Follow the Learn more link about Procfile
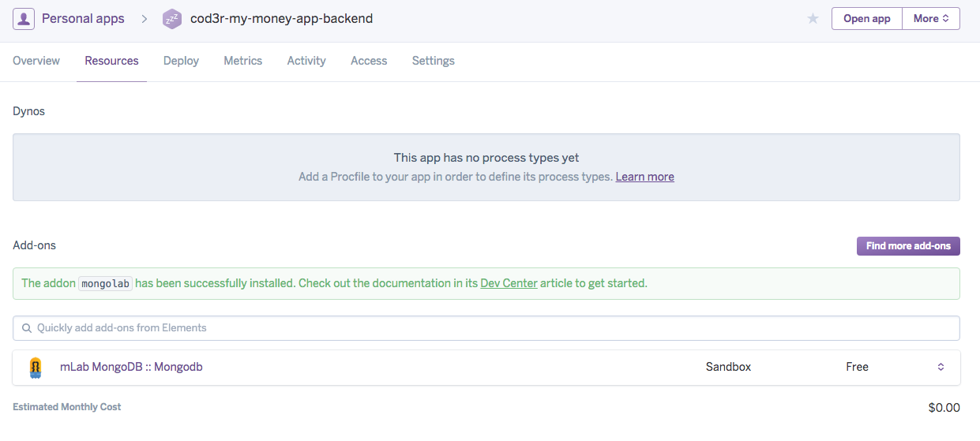 (x=645, y=177)
